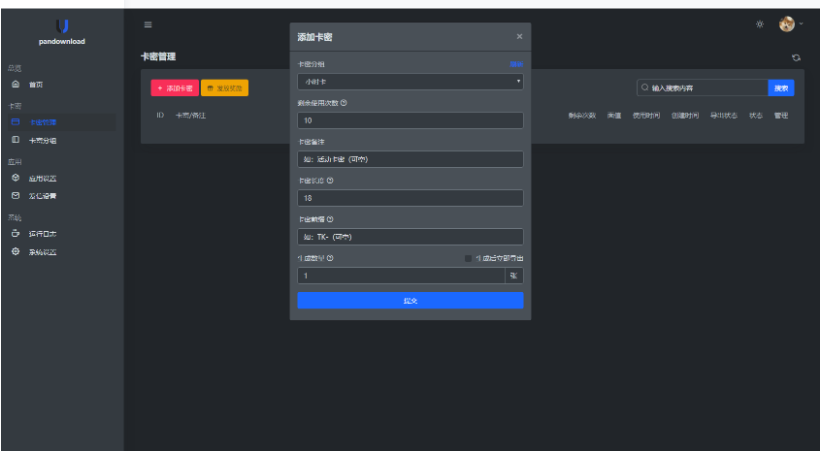
Task: Click the help icon beside card length label
Action: point(330,181)
